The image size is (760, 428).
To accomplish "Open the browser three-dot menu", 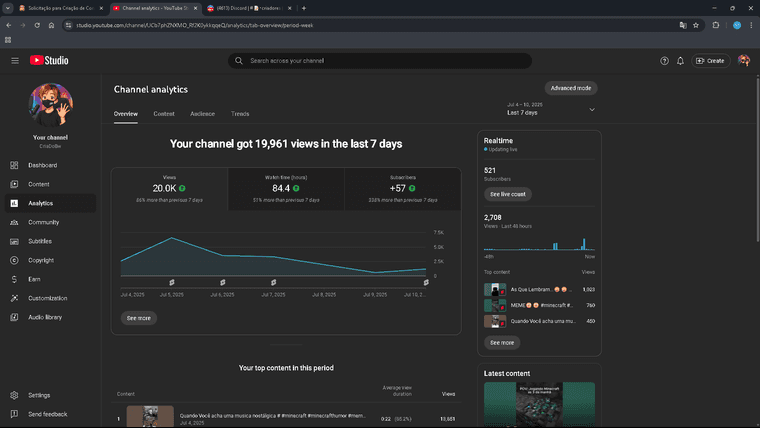I will click(751, 25).
